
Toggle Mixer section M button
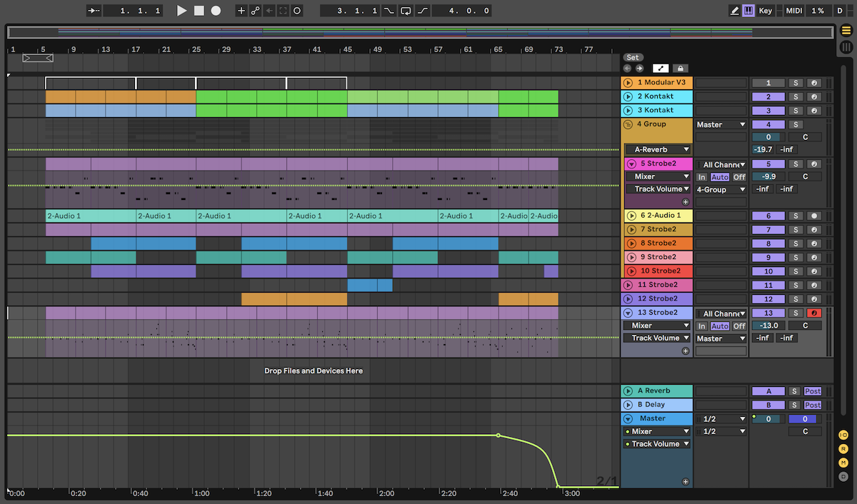click(843, 463)
